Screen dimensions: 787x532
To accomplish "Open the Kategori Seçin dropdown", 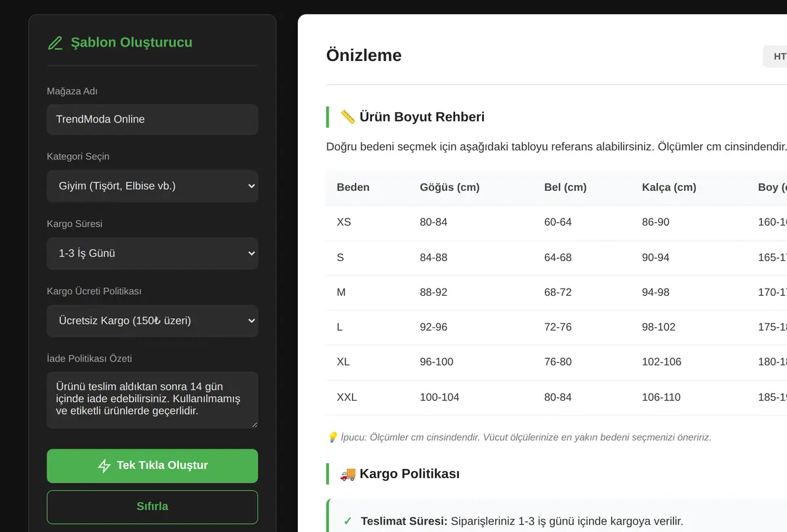I will (152, 186).
